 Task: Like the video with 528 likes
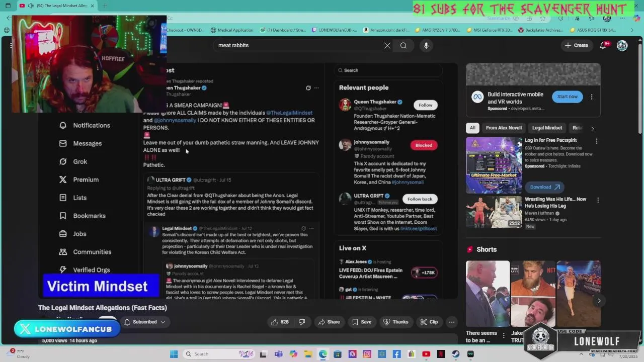(x=280, y=322)
